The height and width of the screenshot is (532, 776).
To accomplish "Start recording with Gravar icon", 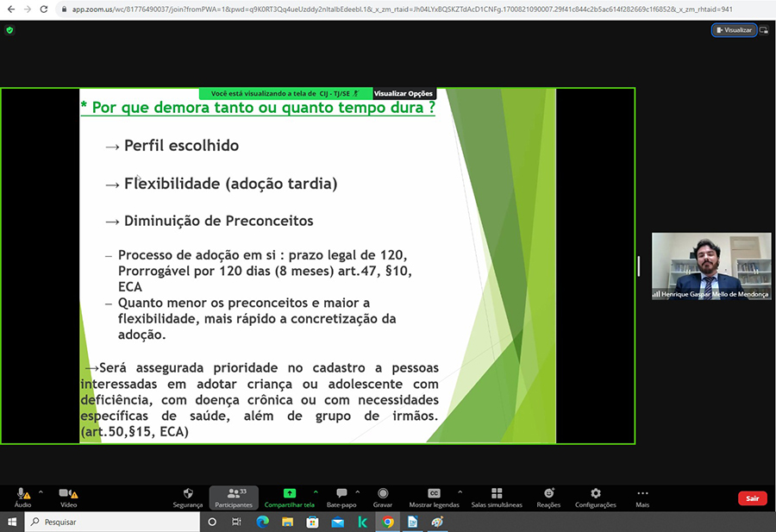I will [383, 494].
